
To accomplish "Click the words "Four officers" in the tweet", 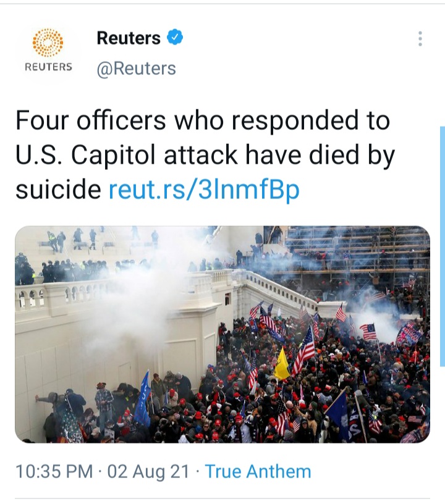I will (x=91, y=120).
